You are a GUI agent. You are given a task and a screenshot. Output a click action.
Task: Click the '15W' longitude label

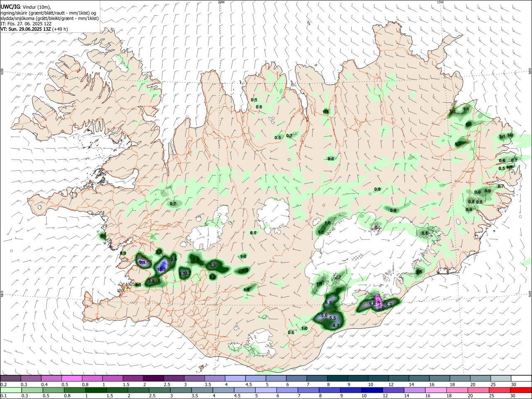[440, 2]
